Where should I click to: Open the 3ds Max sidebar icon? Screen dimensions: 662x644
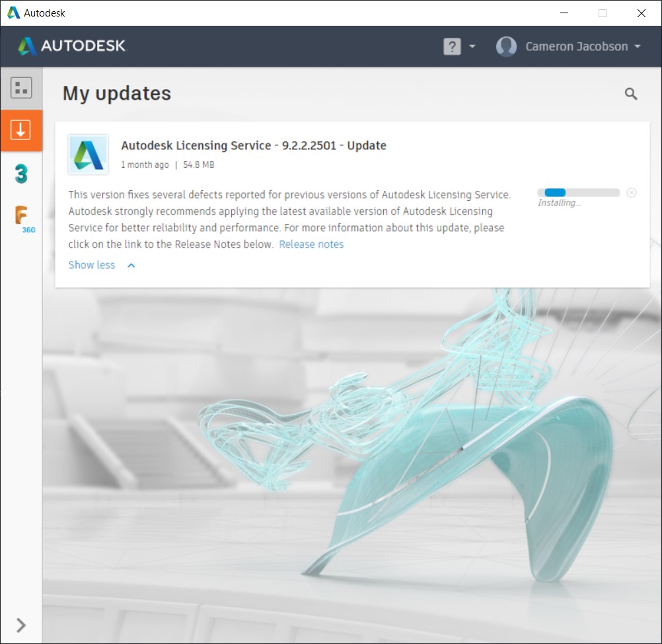point(21,174)
